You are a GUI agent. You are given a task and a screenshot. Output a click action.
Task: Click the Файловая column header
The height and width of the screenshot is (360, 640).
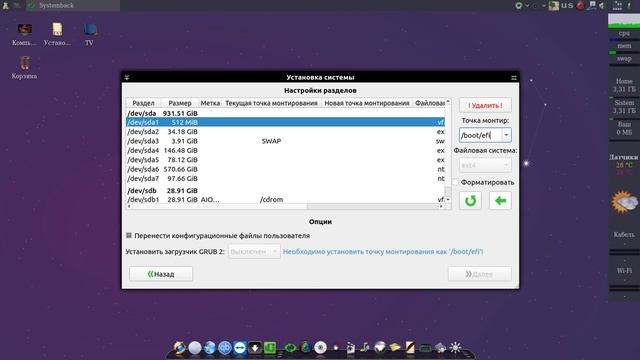point(429,103)
